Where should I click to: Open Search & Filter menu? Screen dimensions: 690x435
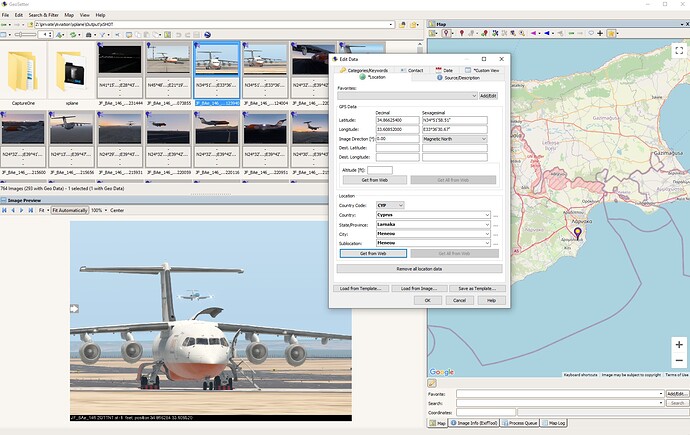(x=44, y=15)
